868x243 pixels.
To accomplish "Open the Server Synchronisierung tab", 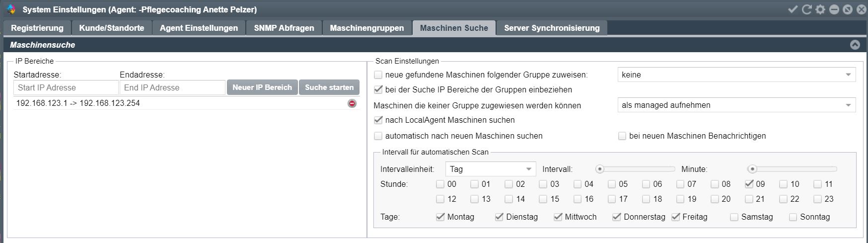I will [552, 28].
